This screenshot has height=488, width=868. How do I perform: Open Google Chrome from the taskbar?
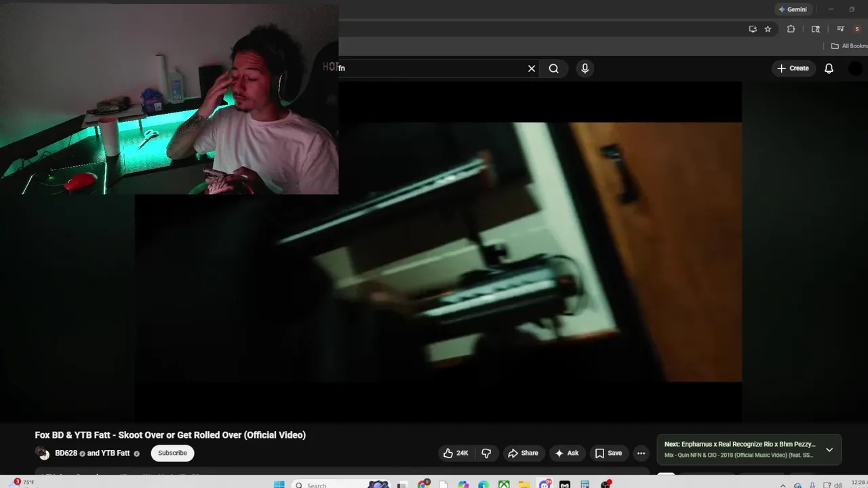click(x=423, y=484)
